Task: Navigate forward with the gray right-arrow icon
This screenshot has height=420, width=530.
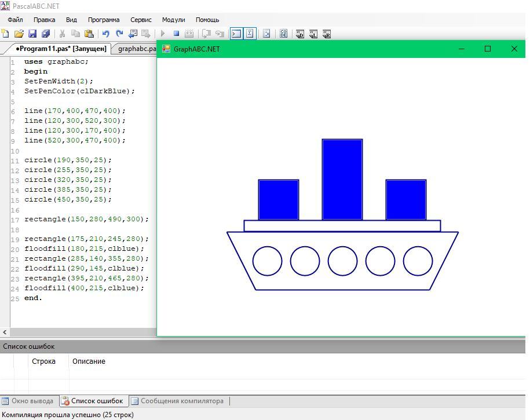Action: [146, 34]
